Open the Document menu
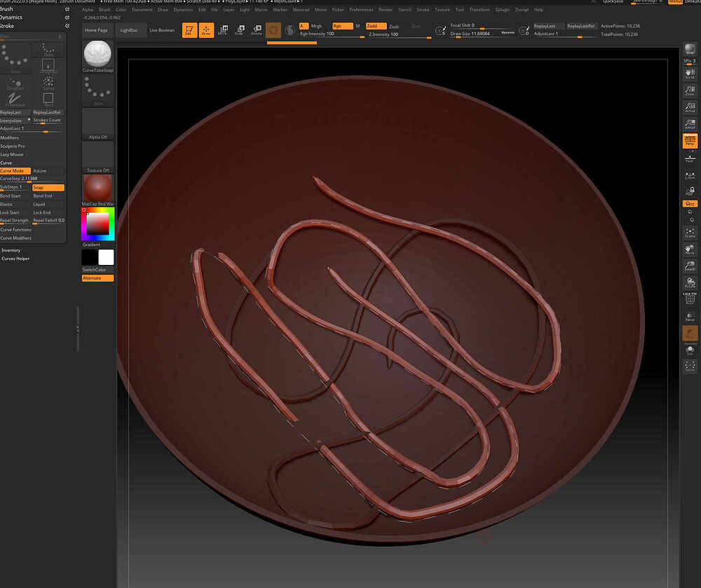Viewport: 701px width, 588px height. pyautogui.click(x=142, y=9)
